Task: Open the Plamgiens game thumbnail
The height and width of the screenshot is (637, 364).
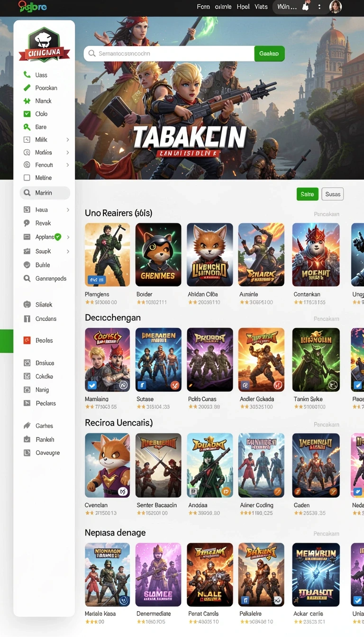Action: pos(107,255)
